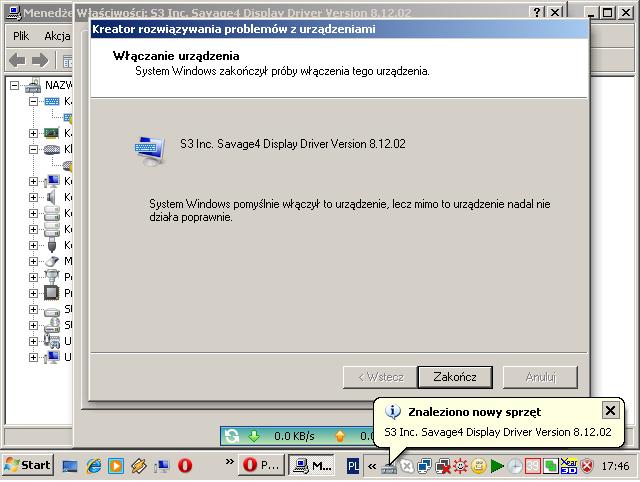Click the Zakończ button in the wizard
Viewport: 640px width, 482px height.
click(x=455, y=377)
